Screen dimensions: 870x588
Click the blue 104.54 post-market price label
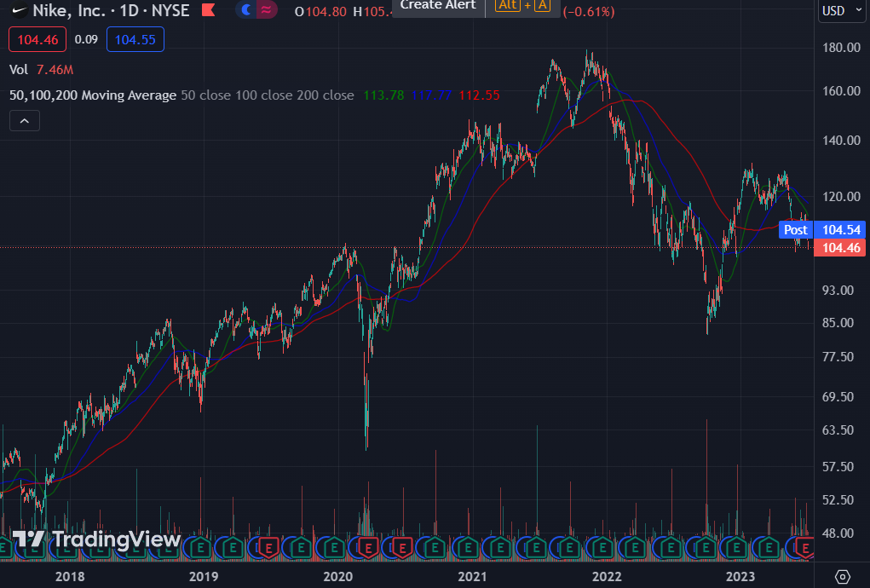tap(840, 229)
